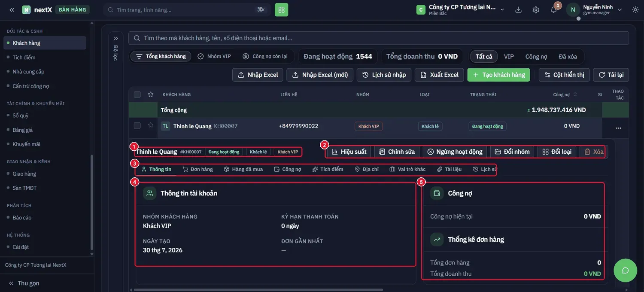Star the Thinh le Quang customer row
Viewport: 644px width, 292px height.
151,125
